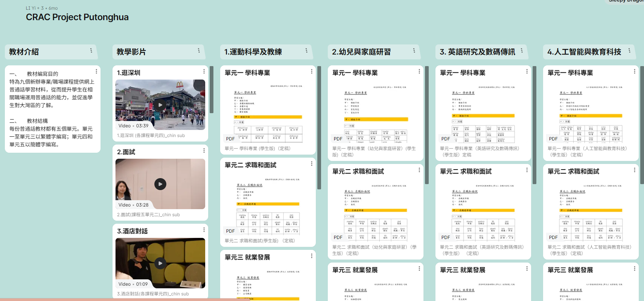Open menu for 3. 英語研究及數碼傳訊 column
Screen dimensions: 644x301
(522, 50)
